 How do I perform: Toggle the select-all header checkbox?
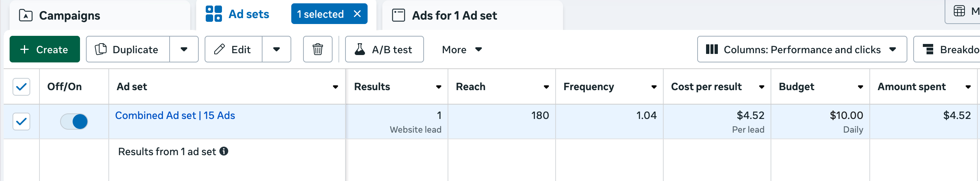coord(21,87)
